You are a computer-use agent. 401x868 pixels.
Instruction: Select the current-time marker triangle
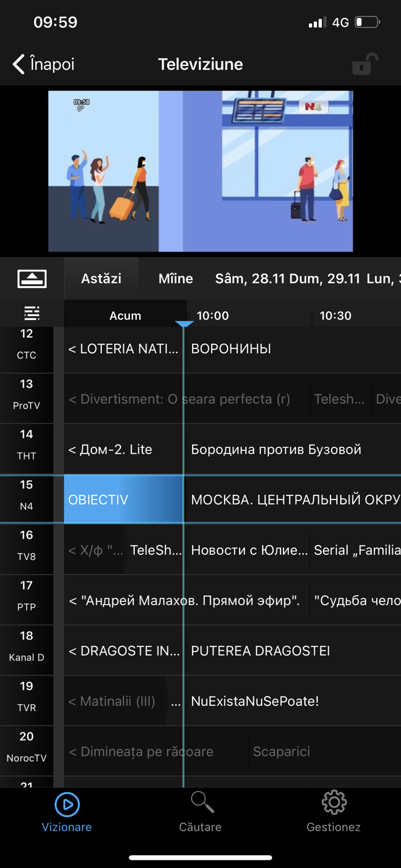(x=184, y=324)
